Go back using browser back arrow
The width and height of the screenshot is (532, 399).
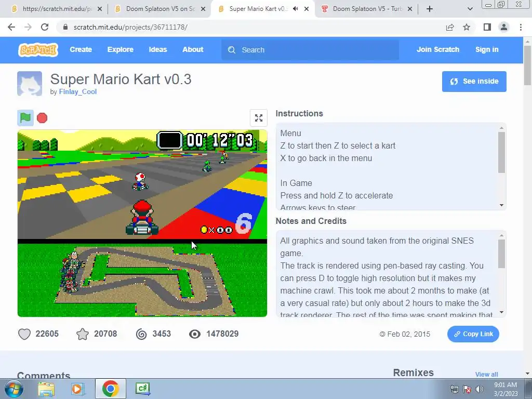click(x=11, y=27)
